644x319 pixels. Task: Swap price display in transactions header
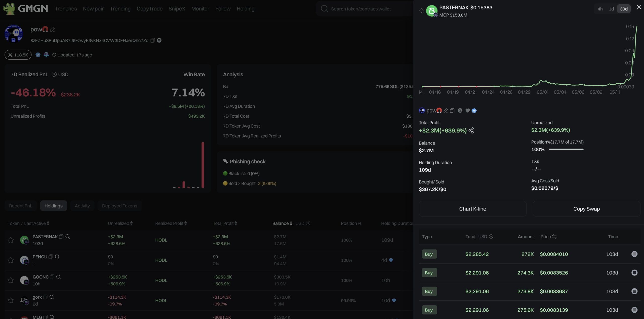coord(554,237)
